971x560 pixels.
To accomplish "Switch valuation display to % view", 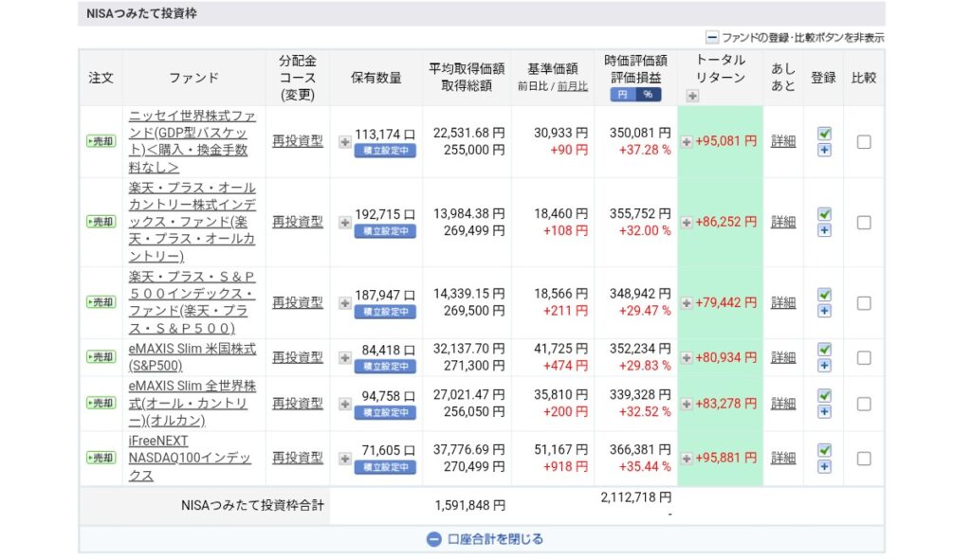I will tap(647, 95).
